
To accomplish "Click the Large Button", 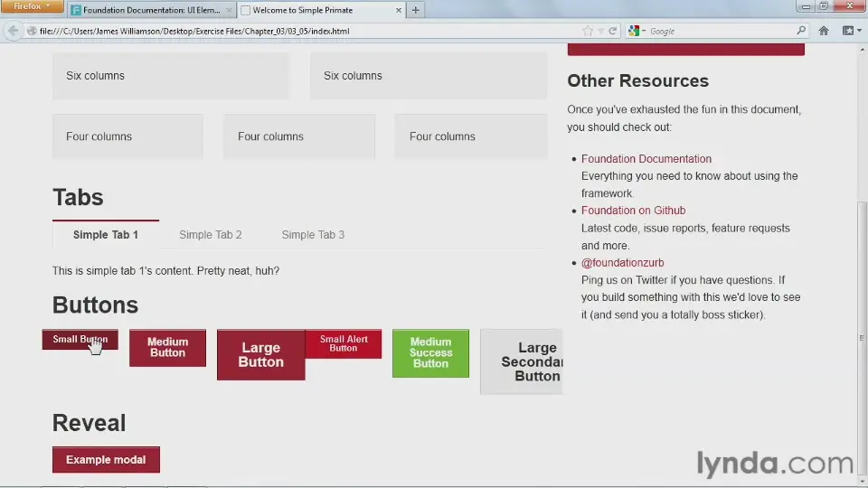I will point(260,354).
